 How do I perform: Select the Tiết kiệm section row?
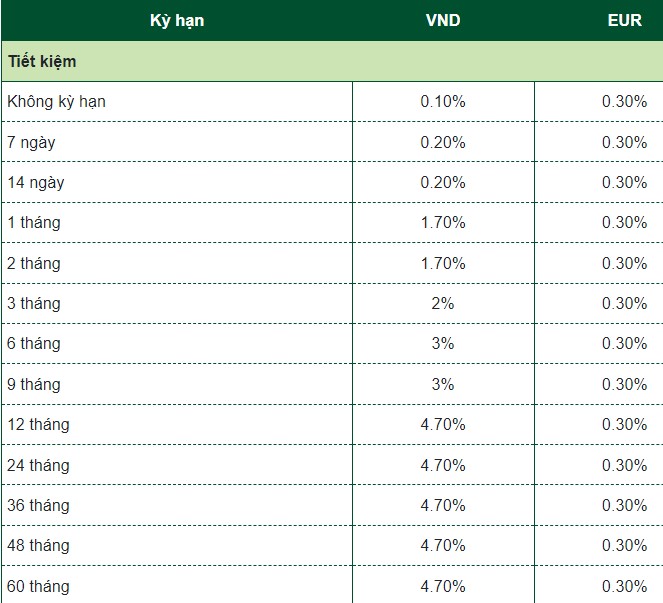[x=42, y=61]
